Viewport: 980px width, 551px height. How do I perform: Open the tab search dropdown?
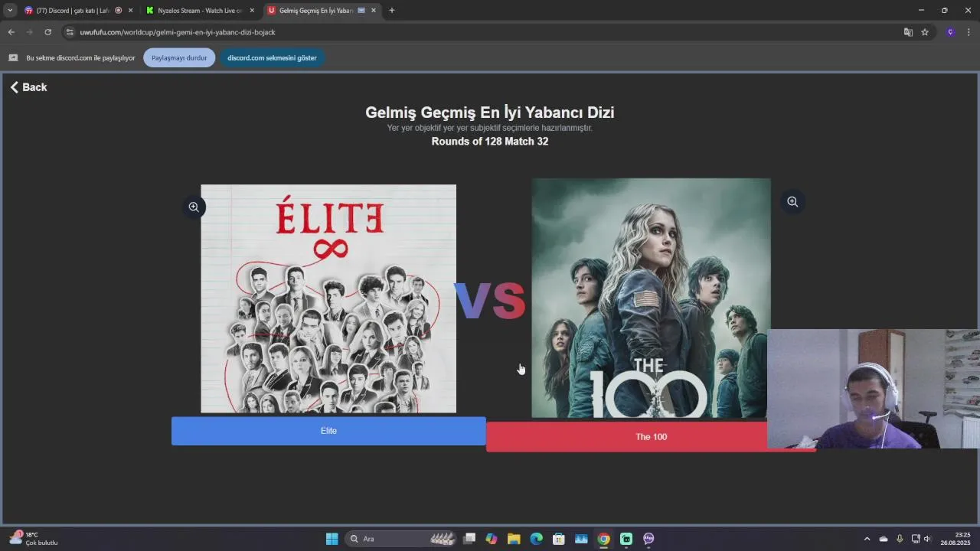(10, 11)
